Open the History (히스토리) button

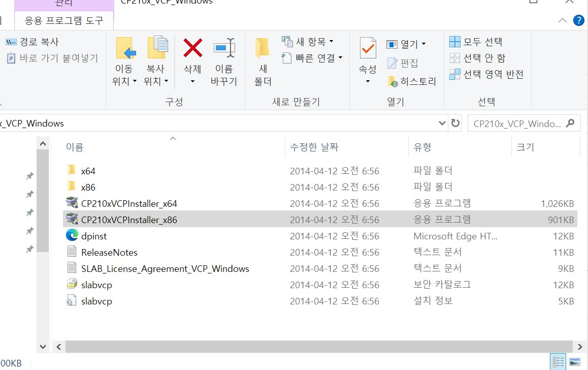[x=412, y=81]
